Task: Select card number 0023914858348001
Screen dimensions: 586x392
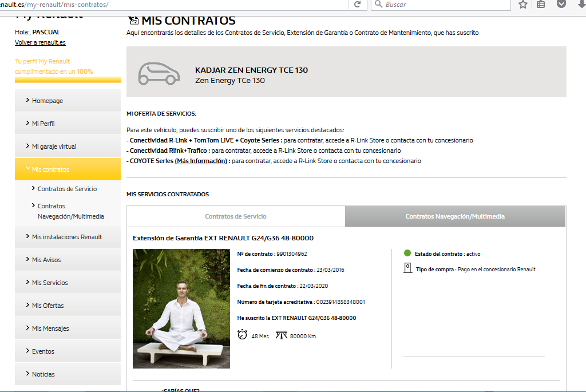Action: pos(340,302)
